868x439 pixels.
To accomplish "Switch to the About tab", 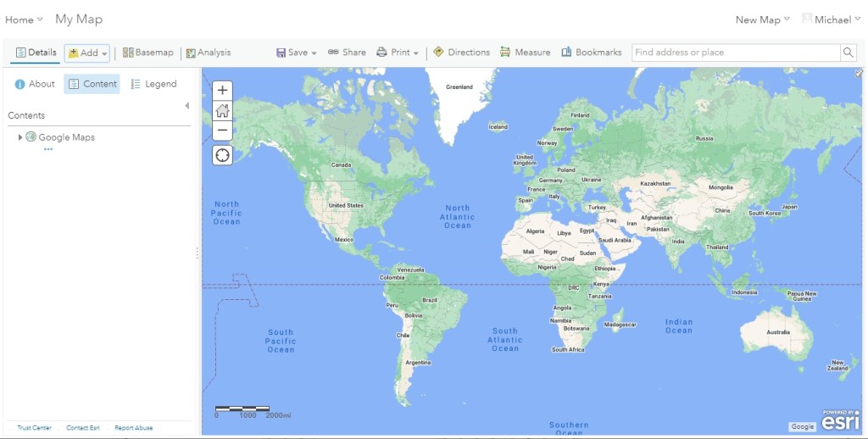I will [x=35, y=84].
